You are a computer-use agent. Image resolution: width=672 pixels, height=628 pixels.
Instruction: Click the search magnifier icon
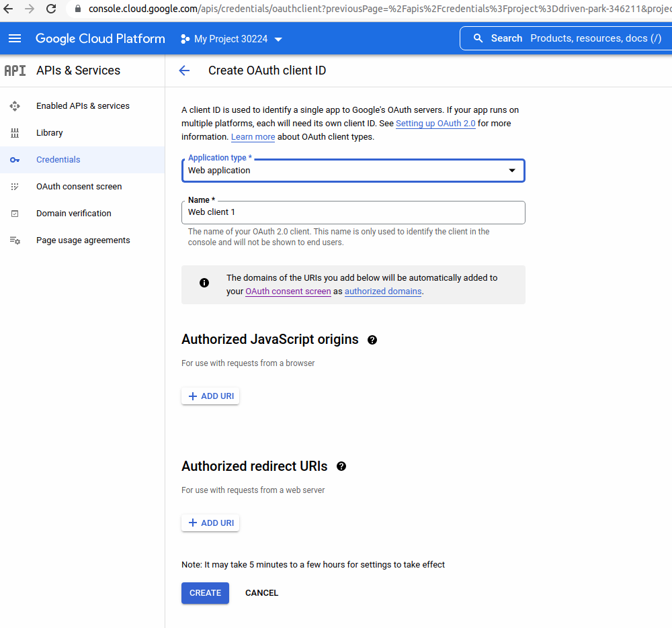[478, 38]
